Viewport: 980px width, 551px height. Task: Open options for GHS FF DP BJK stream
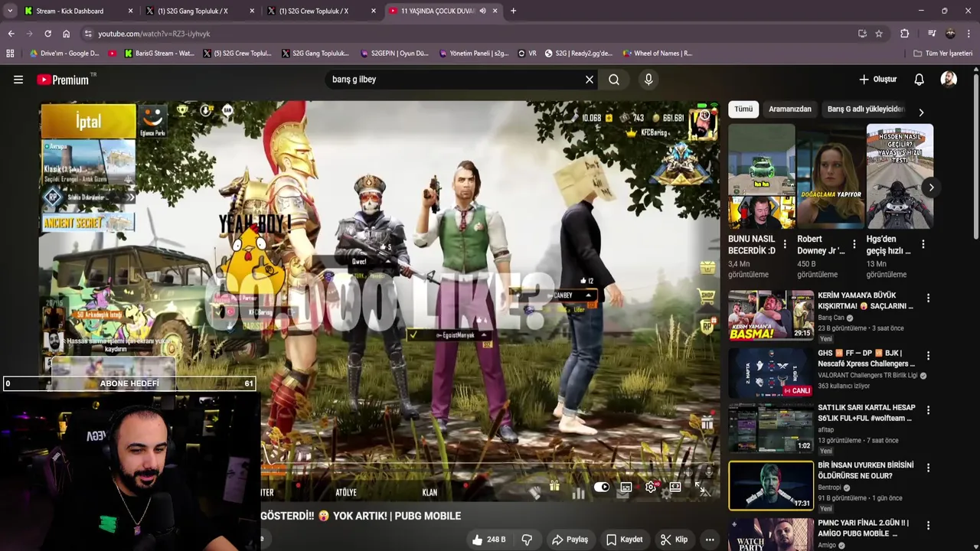(928, 356)
